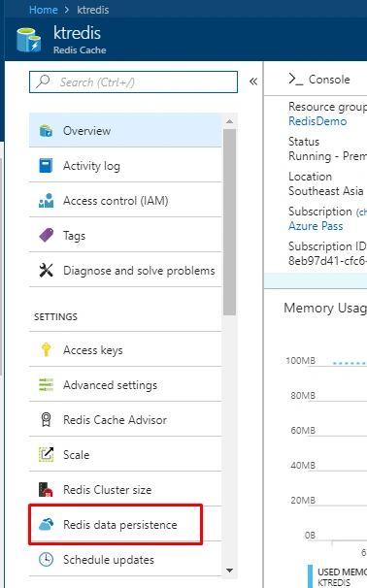Click the Overview menu icon
Image resolution: width=367 pixels, height=588 pixels.
47,131
